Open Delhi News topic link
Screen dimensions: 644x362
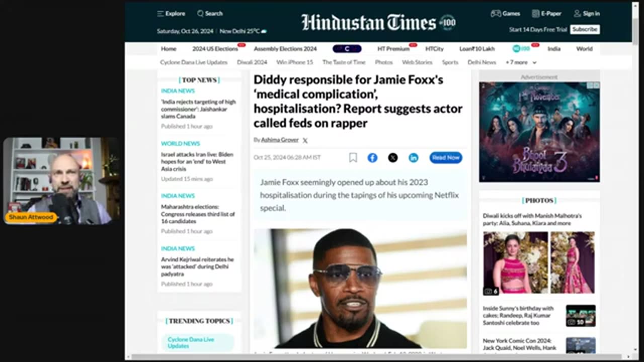point(481,62)
